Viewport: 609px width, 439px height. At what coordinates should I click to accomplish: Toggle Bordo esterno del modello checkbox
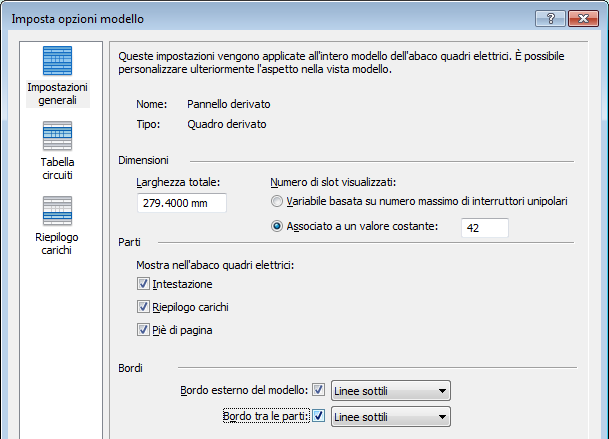click(318, 390)
